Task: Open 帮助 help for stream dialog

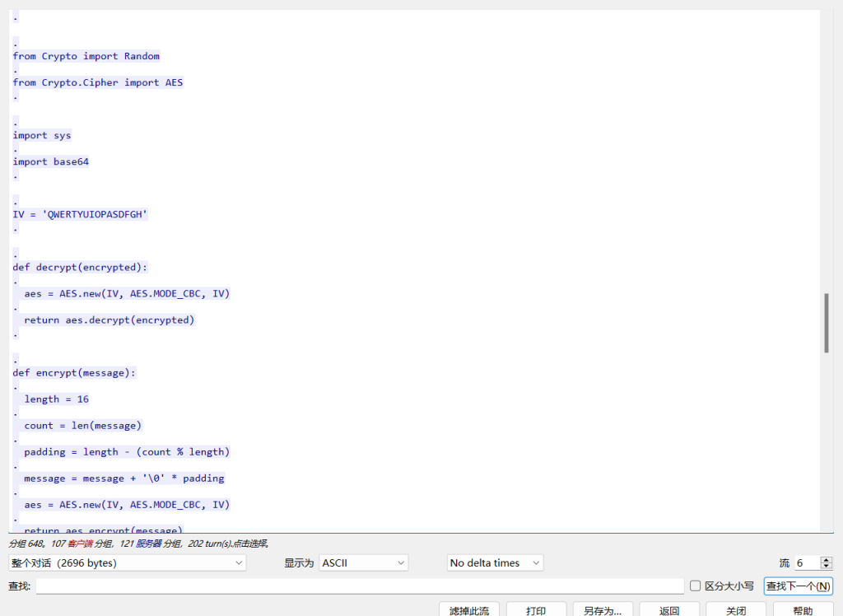Action: (803, 610)
